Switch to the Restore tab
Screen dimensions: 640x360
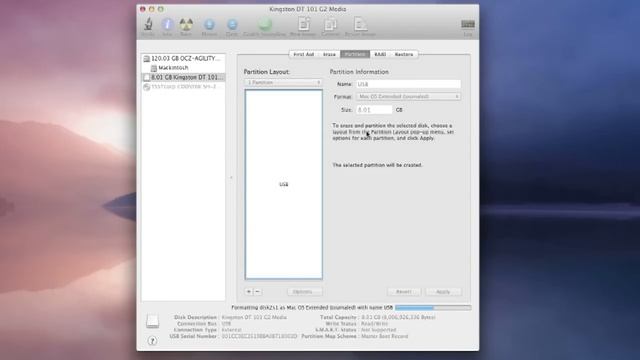click(x=404, y=54)
